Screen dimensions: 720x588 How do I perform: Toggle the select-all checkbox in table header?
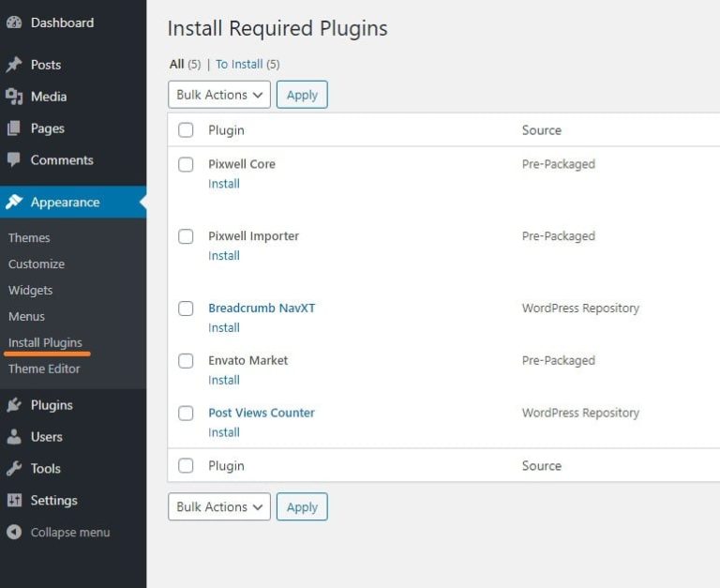click(x=186, y=130)
